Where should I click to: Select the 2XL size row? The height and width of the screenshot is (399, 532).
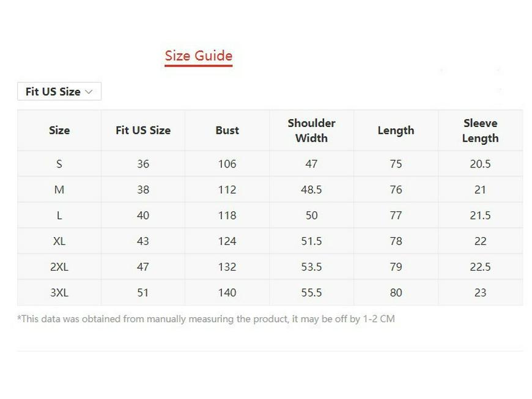59,266
